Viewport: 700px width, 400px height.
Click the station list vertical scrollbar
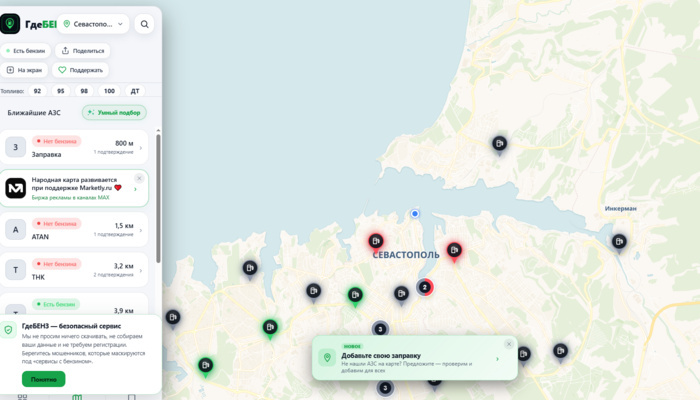pos(158,198)
